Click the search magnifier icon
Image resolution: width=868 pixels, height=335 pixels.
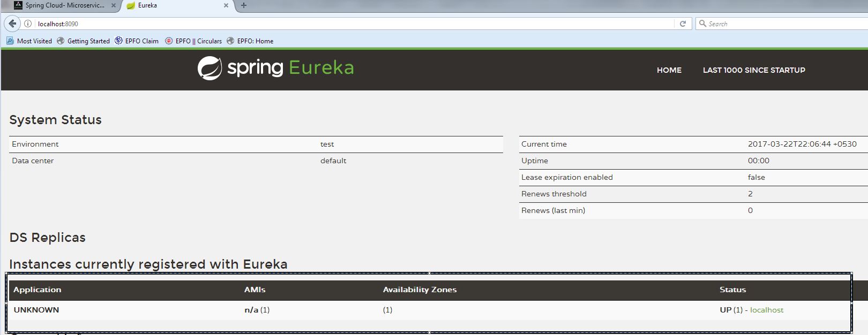702,24
